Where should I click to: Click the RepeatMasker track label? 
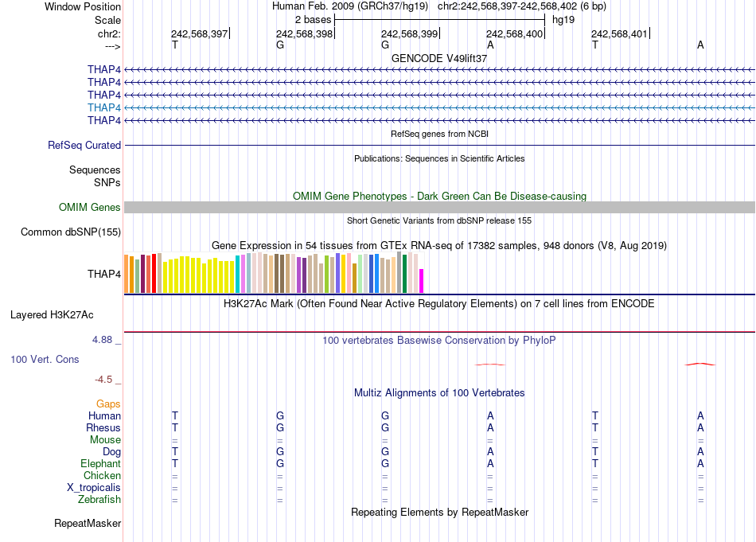[88, 523]
